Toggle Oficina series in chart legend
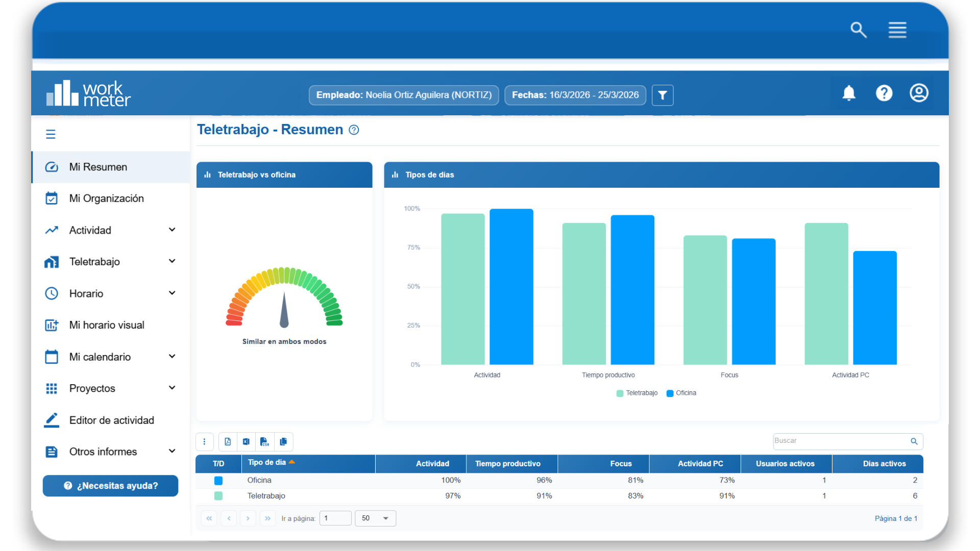The height and width of the screenshot is (551, 980). (x=681, y=393)
